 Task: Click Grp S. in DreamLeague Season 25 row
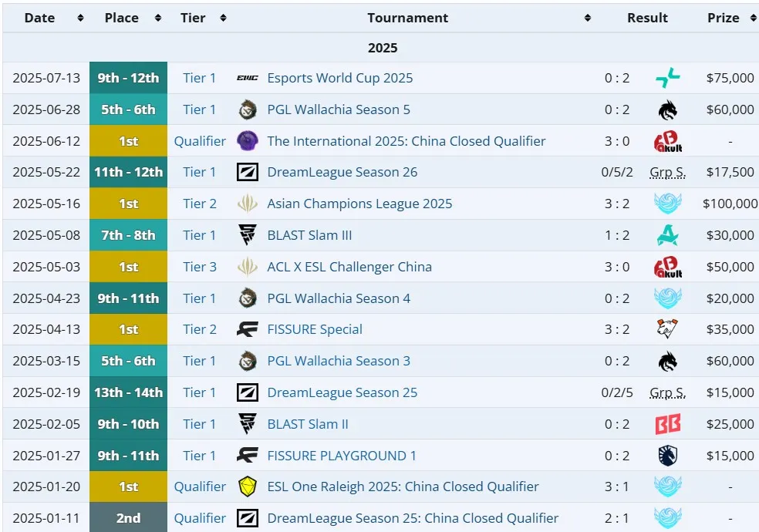point(667,392)
